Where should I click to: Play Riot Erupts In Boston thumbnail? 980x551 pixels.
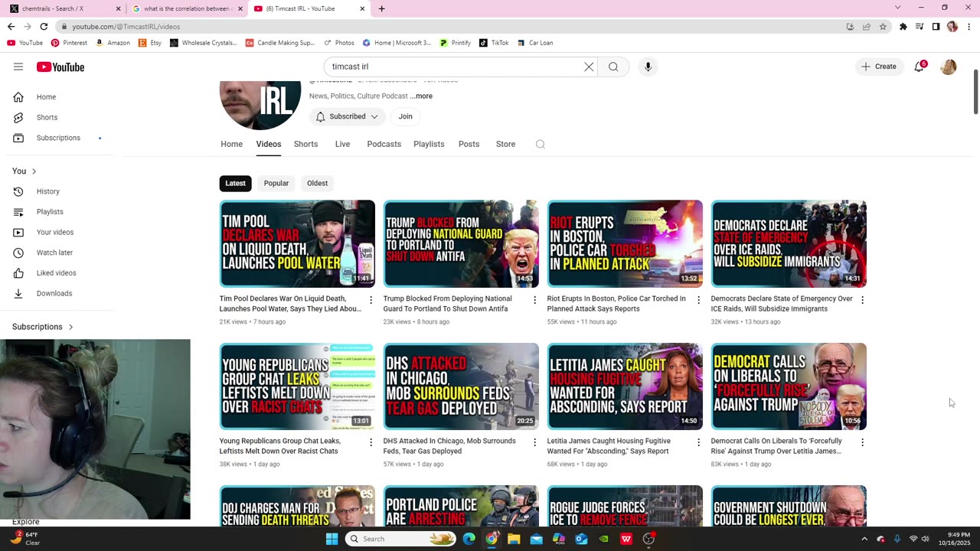(625, 244)
